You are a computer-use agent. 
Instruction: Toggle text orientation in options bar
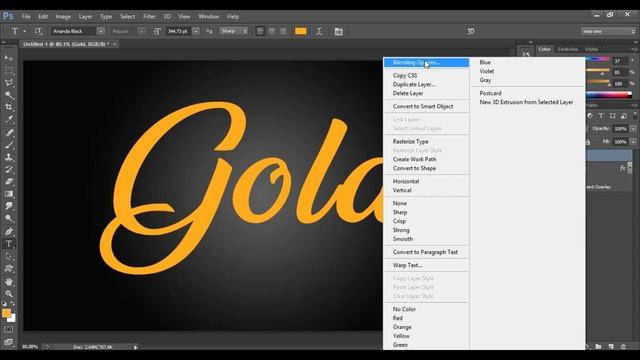[38, 31]
